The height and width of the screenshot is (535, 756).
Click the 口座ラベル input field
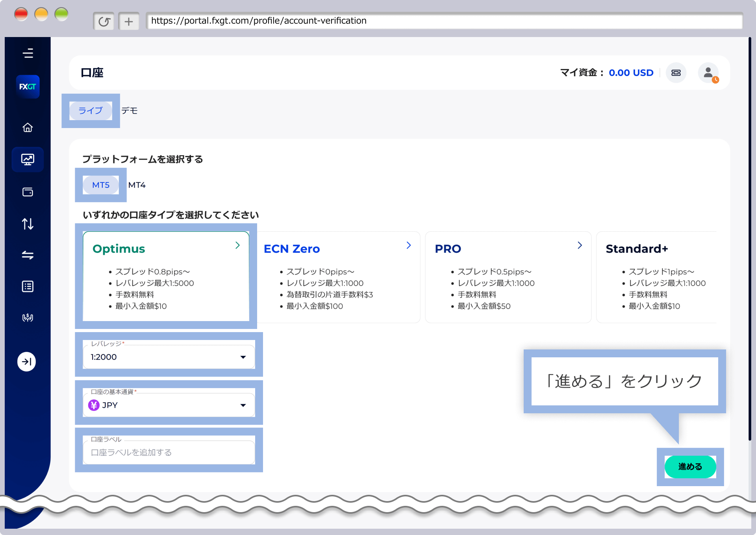[x=169, y=452]
